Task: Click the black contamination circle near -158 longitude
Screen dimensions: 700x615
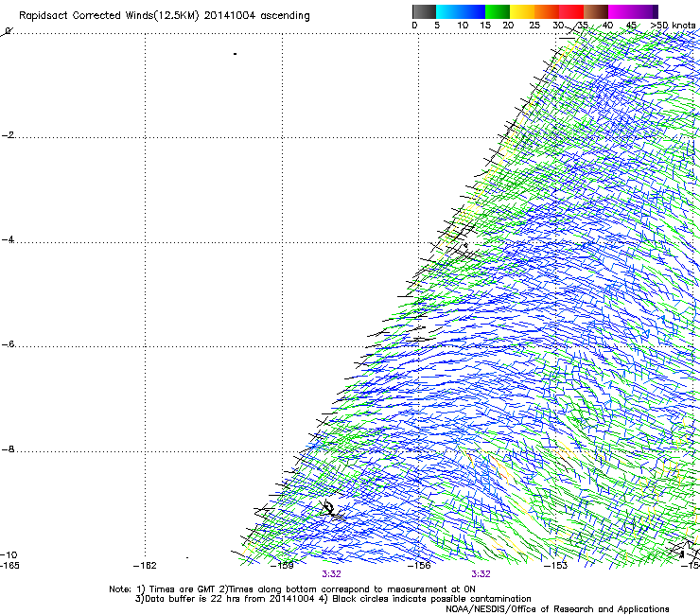Action: [x=328, y=507]
